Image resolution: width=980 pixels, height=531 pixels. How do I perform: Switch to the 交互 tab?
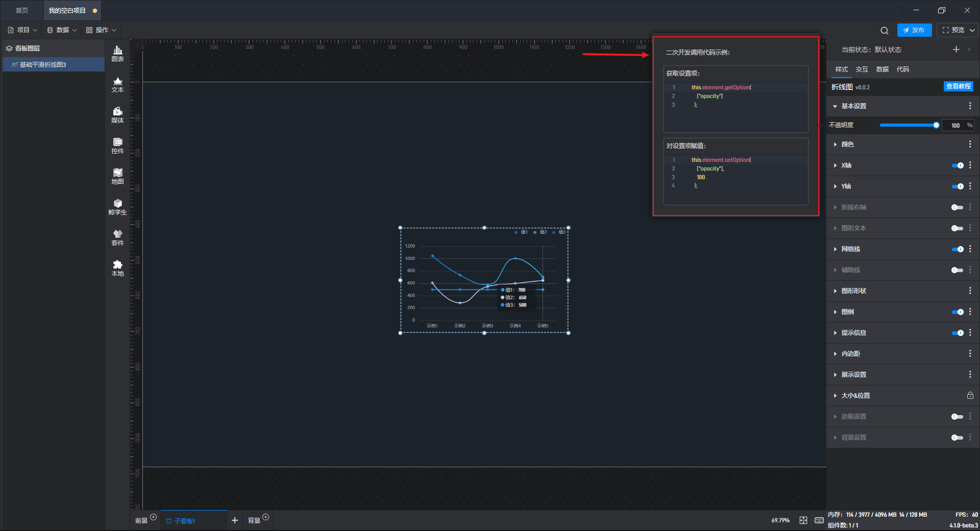click(x=862, y=69)
